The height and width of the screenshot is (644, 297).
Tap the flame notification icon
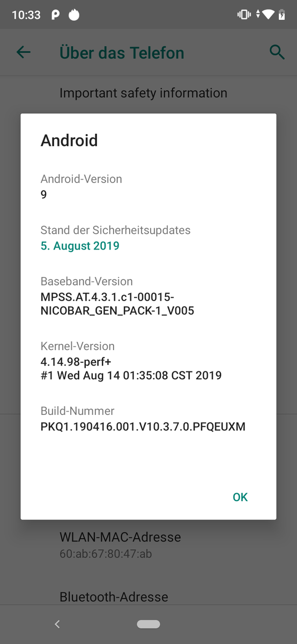pyautogui.click(x=74, y=15)
